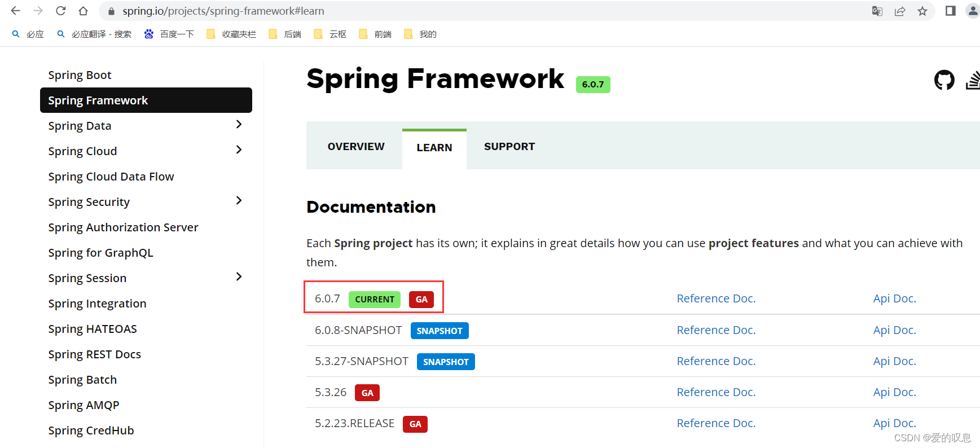Toggle the browser side panel
Screen dimensions: 980x448
pos(951,11)
